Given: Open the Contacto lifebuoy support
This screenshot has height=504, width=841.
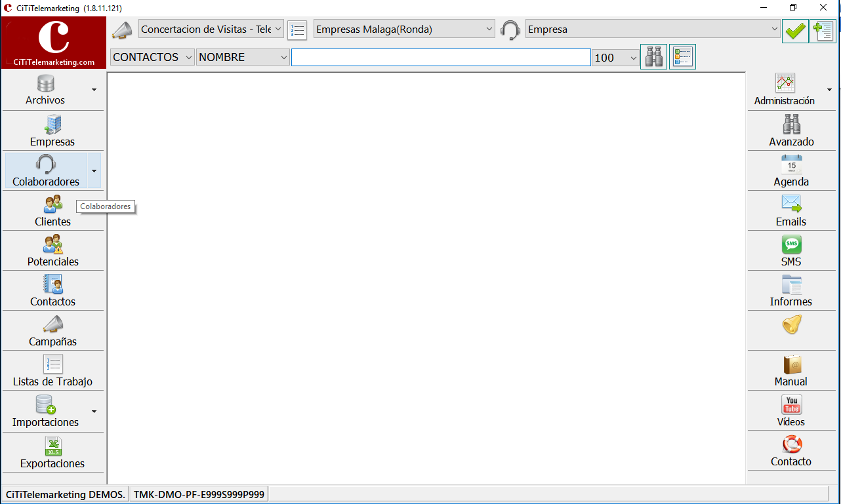Looking at the screenshot, I should pyautogui.click(x=791, y=452).
